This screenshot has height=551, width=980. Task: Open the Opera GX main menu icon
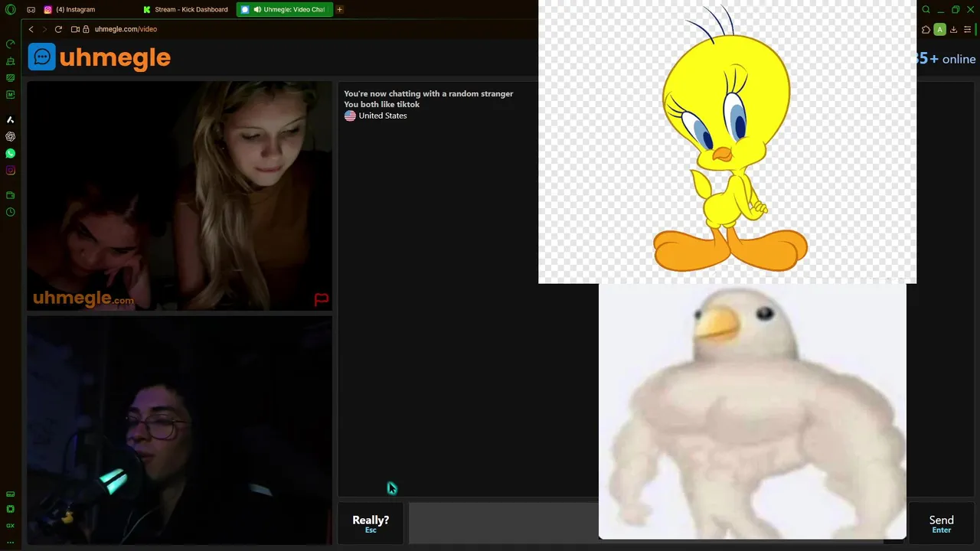pos(11,9)
